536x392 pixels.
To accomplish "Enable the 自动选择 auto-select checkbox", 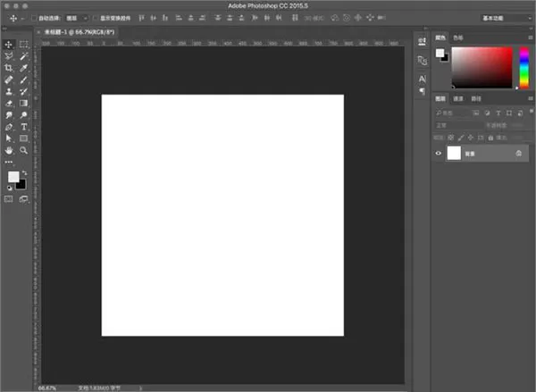I will point(34,18).
